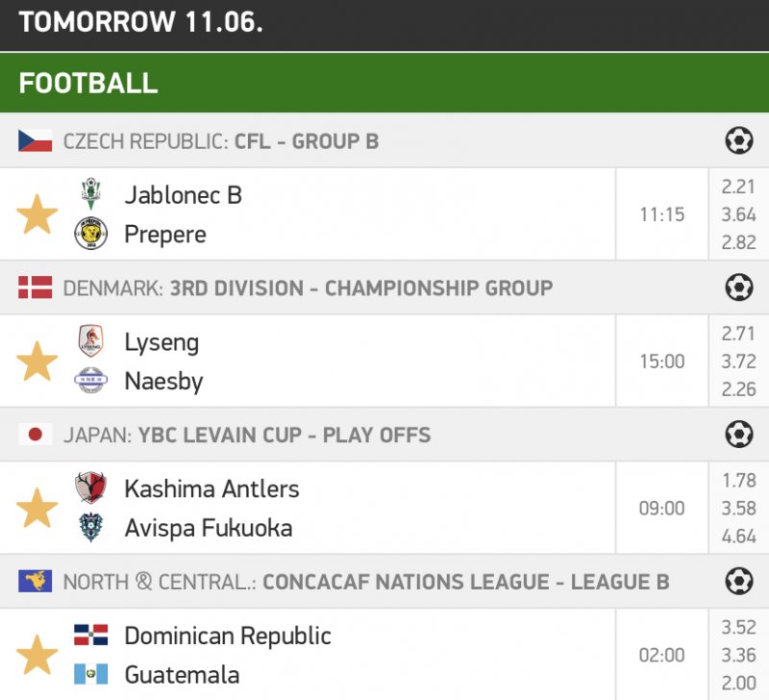Click the football icon in CONCACAF header
This screenshot has width=769, height=700.
click(x=738, y=582)
